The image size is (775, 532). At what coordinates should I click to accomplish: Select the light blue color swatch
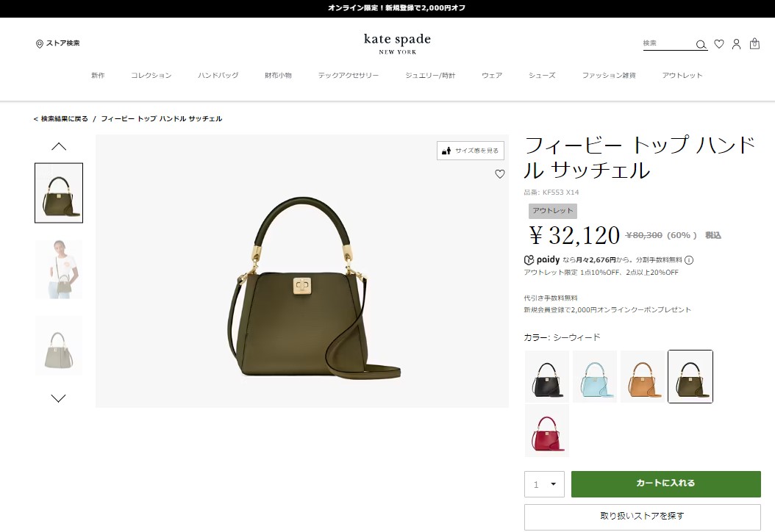[x=594, y=376]
